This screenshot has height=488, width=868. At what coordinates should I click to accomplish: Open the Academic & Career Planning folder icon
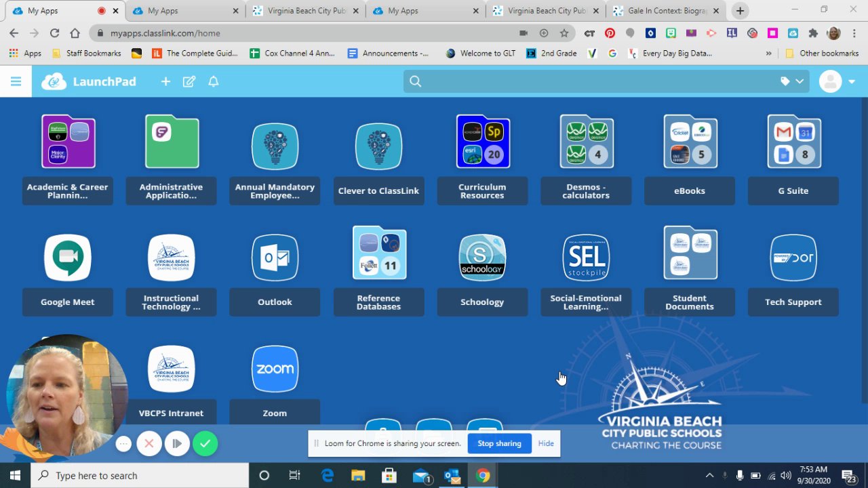click(x=68, y=142)
